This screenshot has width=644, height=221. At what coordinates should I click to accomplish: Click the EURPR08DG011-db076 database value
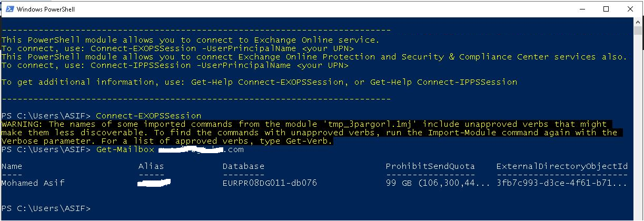tap(270, 183)
